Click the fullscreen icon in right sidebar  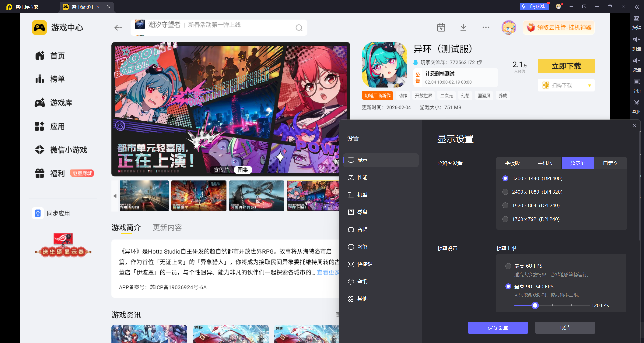[636, 82]
